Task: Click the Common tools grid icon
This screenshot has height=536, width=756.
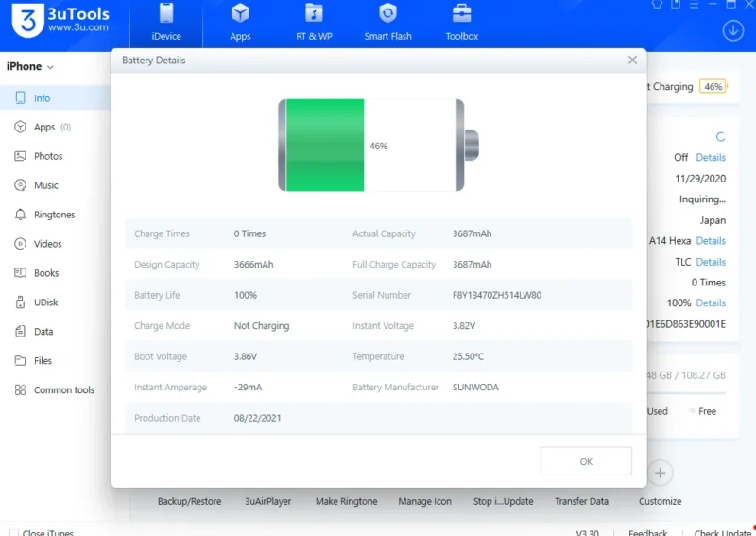Action: tap(20, 389)
